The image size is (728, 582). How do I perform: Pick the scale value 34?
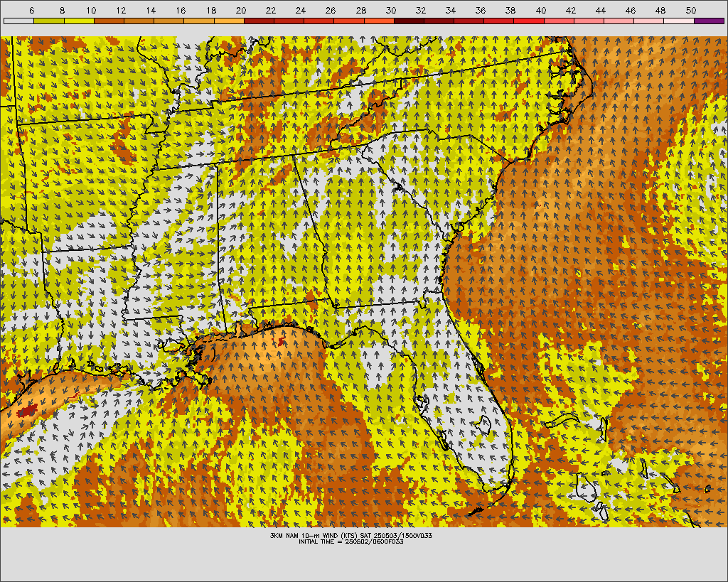(450, 10)
